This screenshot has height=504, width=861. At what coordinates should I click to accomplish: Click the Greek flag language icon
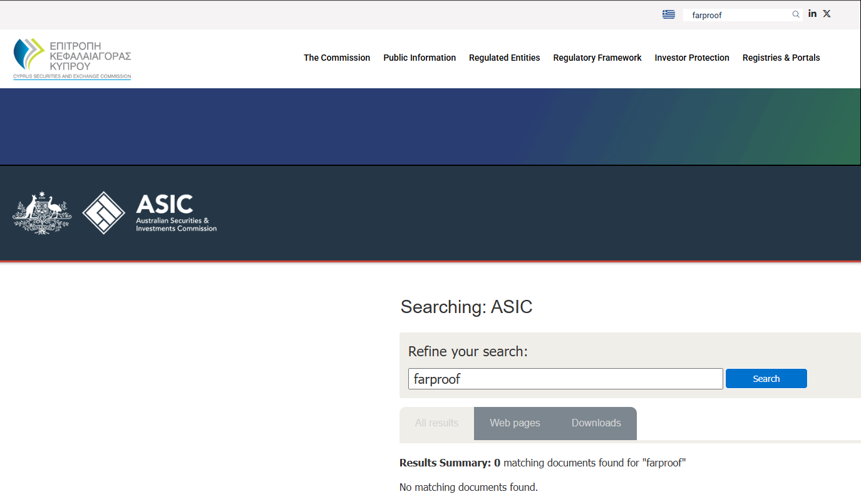[669, 14]
